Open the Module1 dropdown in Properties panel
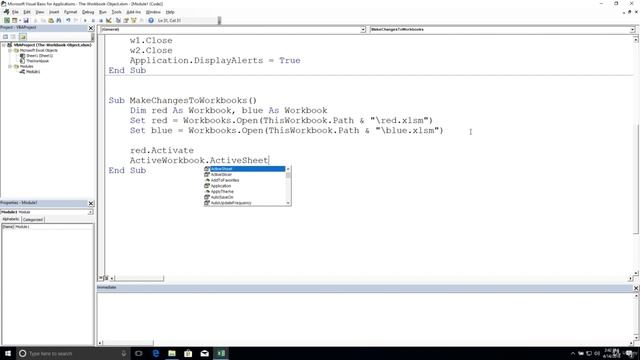The width and height of the screenshot is (640, 360). tap(90, 212)
